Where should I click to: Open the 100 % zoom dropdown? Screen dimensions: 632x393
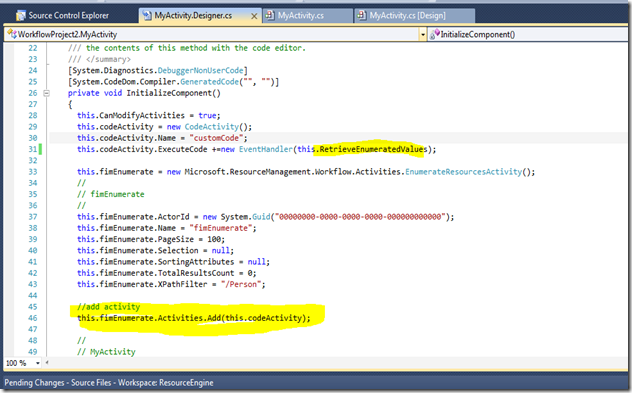point(37,363)
